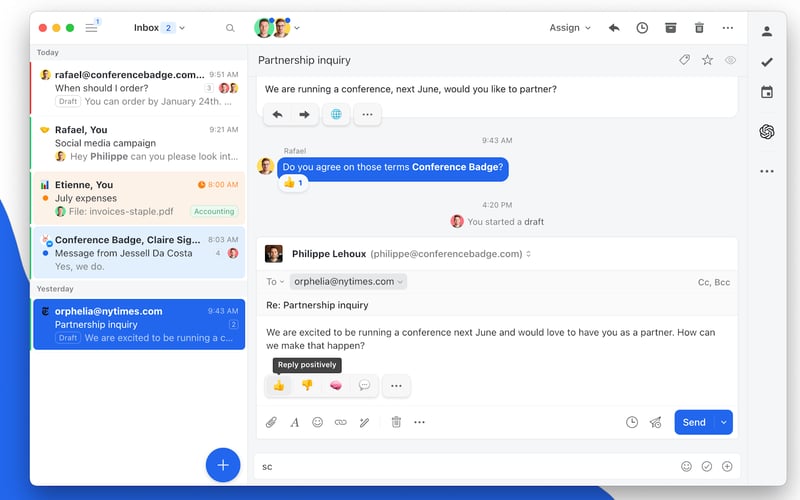The height and width of the screenshot is (500, 800).
Task: Open the When should I order? conversation
Action: pyautogui.click(x=138, y=88)
